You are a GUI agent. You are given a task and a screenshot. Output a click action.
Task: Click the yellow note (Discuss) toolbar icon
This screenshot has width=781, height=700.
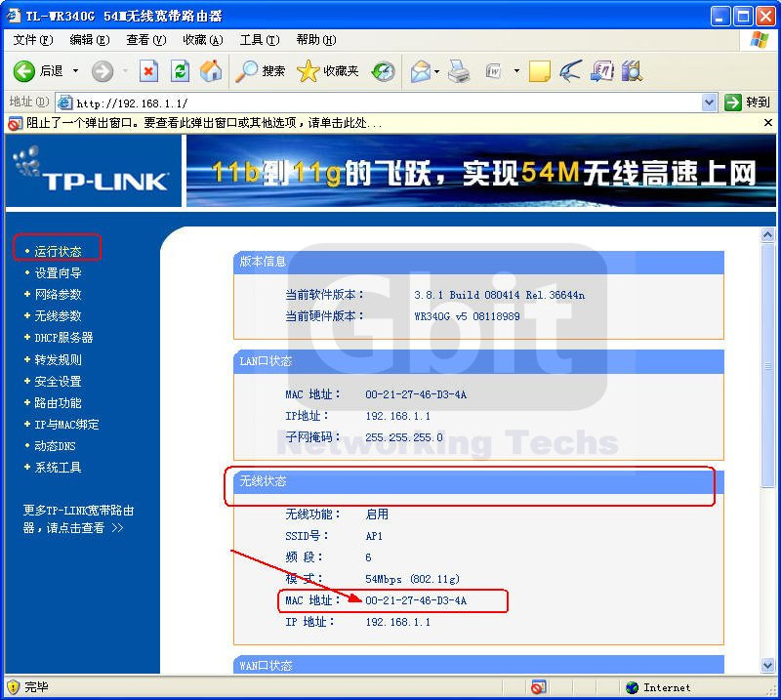539,71
